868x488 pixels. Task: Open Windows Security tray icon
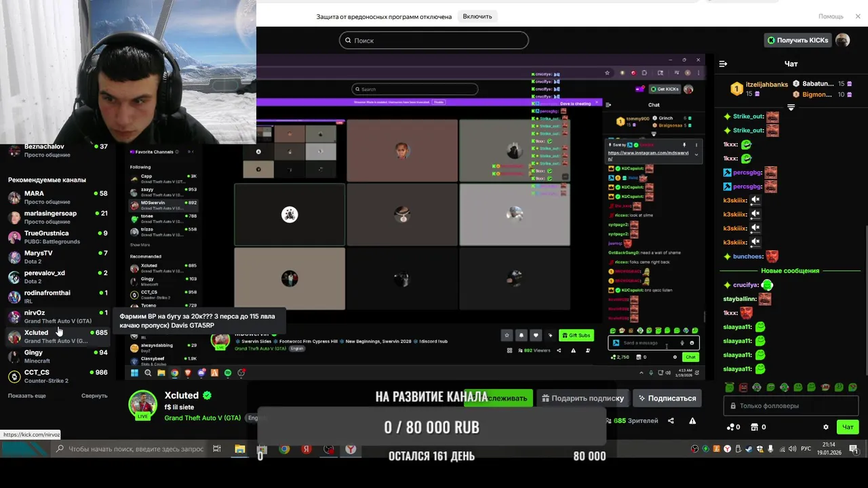[x=759, y=449]
